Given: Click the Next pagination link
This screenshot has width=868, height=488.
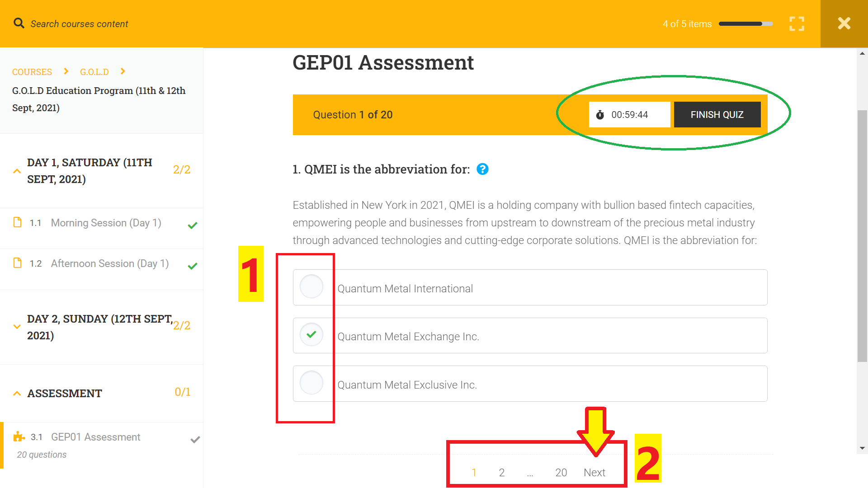Looking at the screenshot, I should [594, 473].
